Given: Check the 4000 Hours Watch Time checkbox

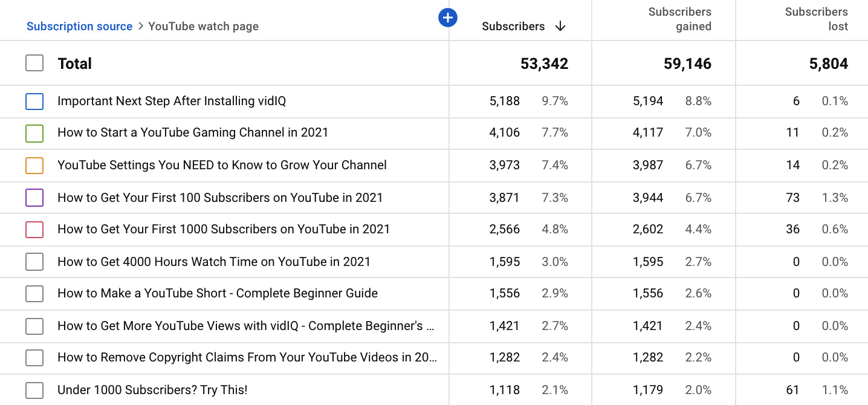Looking at the screenshot, I should coord(34,262).
